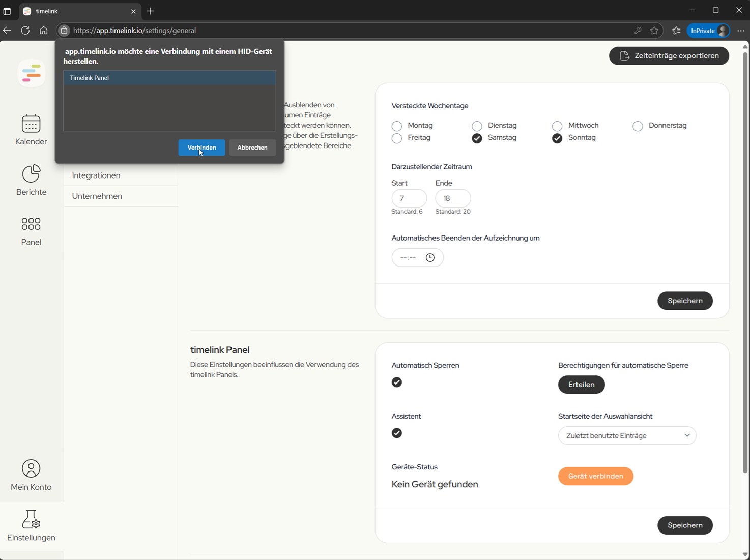750x560 pixels.
Task: Open browser settings and more menu
Action: 741,31
